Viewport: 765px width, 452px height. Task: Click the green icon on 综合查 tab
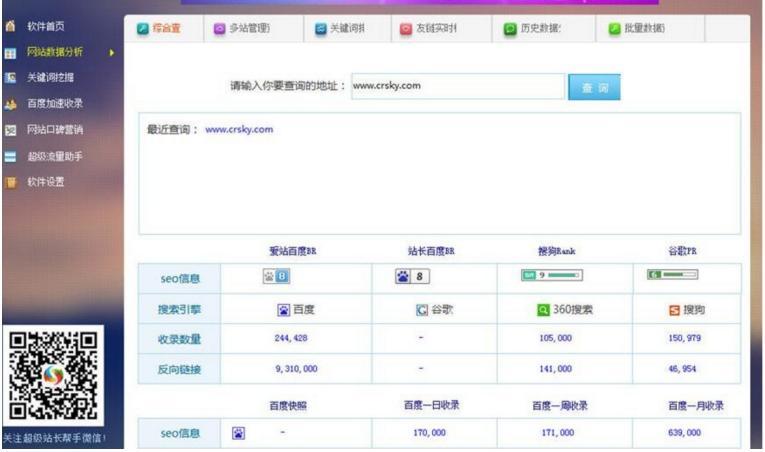click(x=142, y=29)
